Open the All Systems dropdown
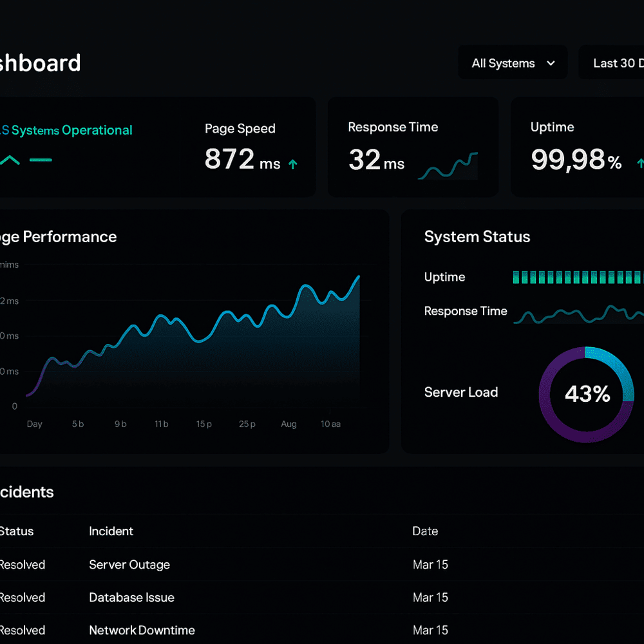 [x=512, y=62]
